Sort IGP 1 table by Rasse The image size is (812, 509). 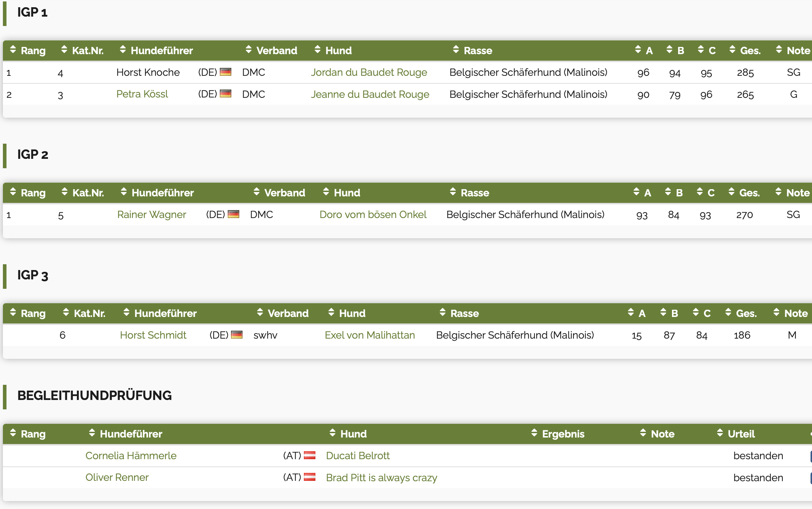[473, 51]
